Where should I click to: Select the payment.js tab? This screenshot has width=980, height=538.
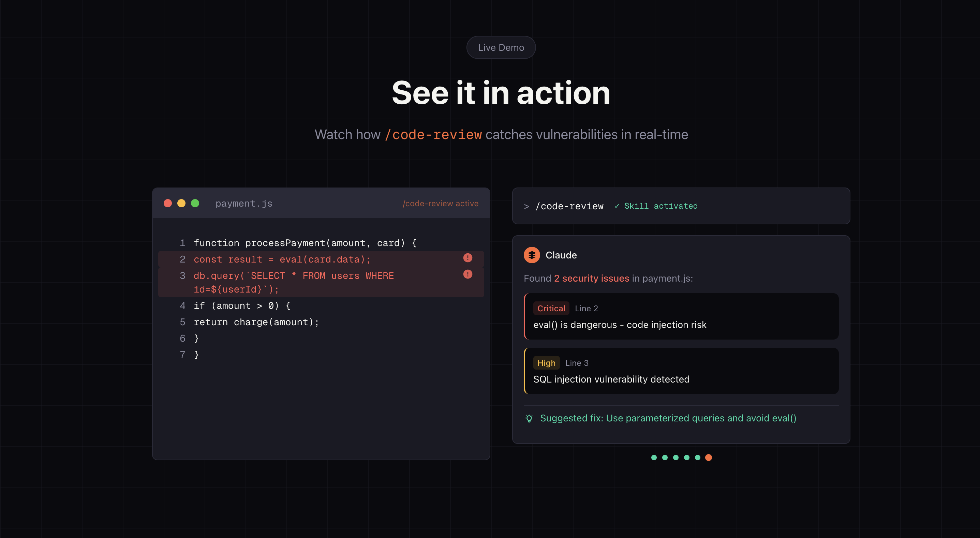point(244,203)
